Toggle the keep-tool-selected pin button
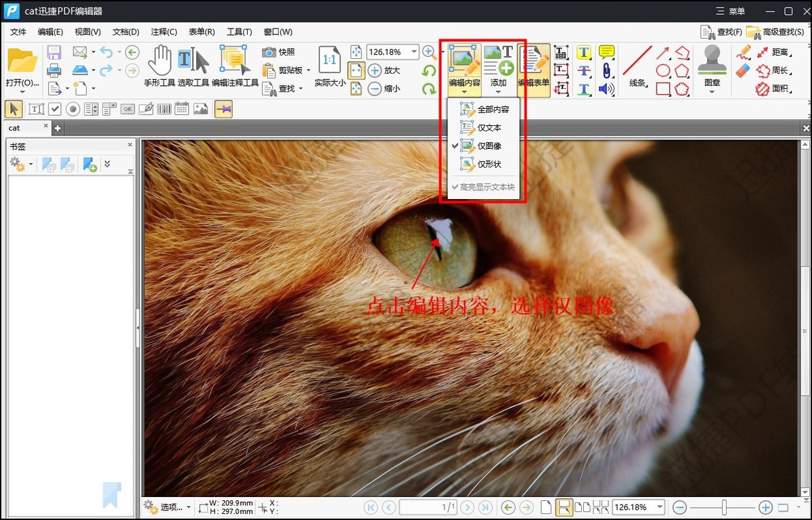 223,109
